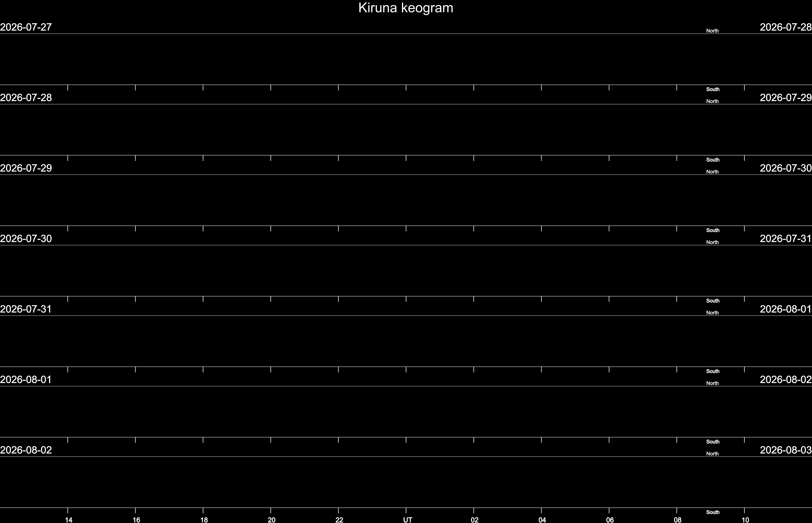
Task: Click the "14" hour label on the time axis
Action: coord(69,520)
